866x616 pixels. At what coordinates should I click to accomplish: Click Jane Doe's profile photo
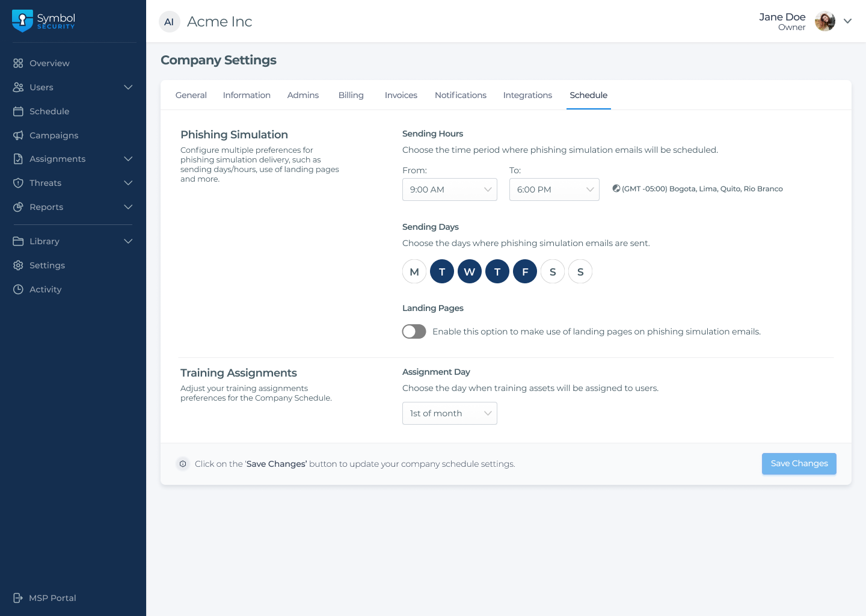(825, 21)
